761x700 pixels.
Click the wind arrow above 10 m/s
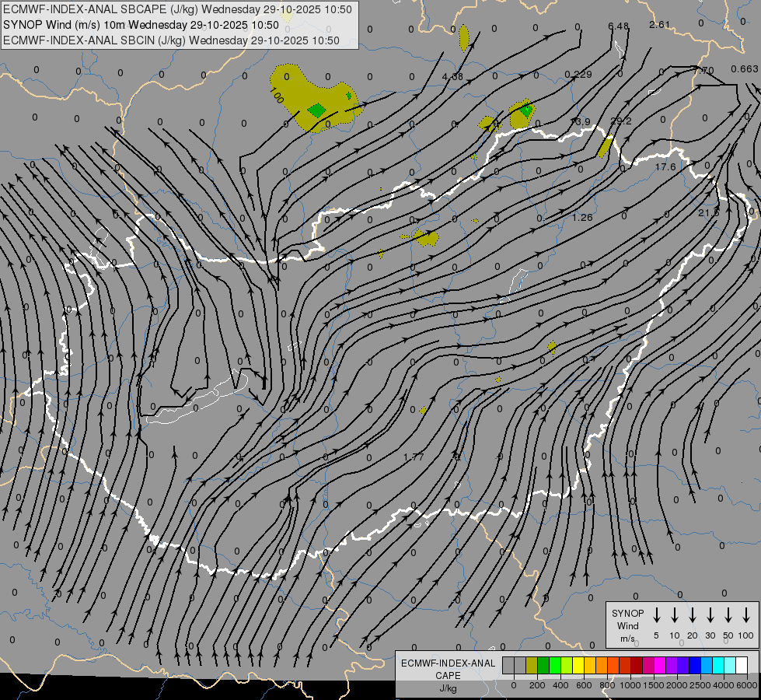(x=674, y=615)
